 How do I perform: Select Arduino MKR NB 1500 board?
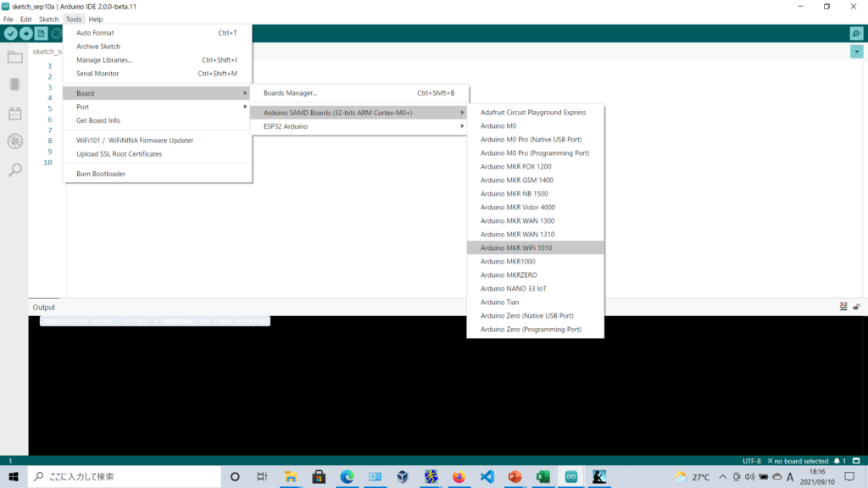point(536,194)
